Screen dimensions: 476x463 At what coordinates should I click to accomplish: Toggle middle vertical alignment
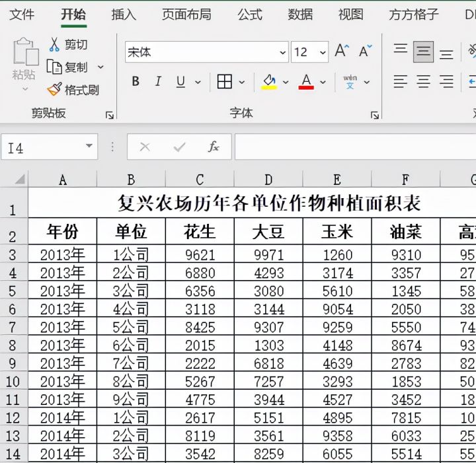pos(423,52)
